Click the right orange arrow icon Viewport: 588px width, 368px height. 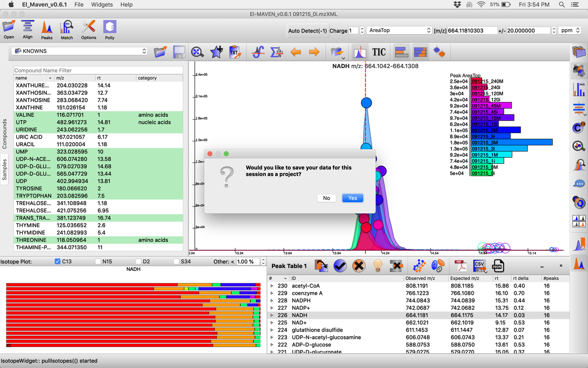[314, 52]
